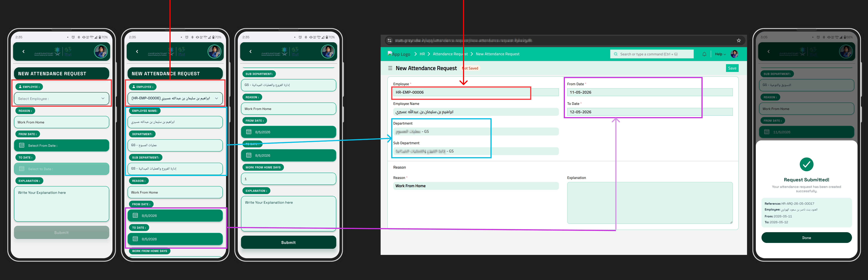The image size is (868, 280).
Task: Click Explanation textarea on web form
Action: [650, 203]
